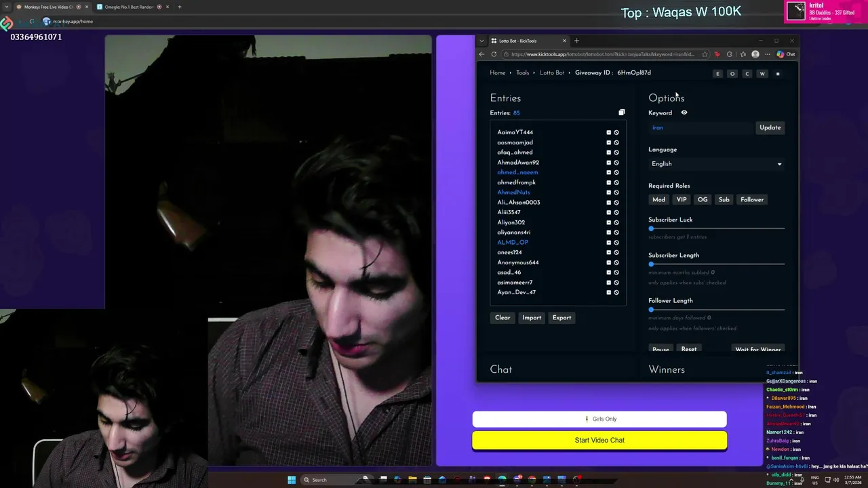Toggle the Mod required role
This screenshot has width=868, height=488.
pyautogui.click(x=658, y=200)
